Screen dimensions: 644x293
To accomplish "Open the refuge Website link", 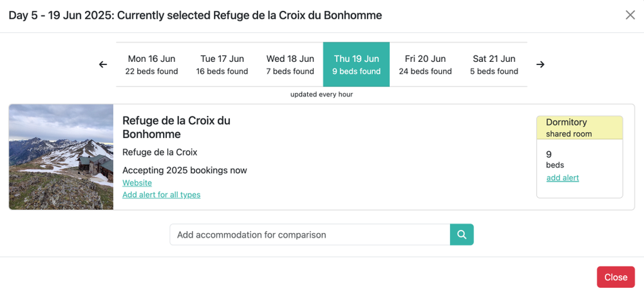I will pyautogui.click(x=137, y=183).
